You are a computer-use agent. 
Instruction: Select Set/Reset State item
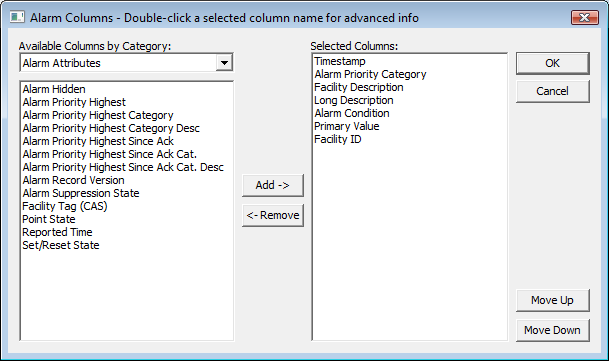click(61, 245)
